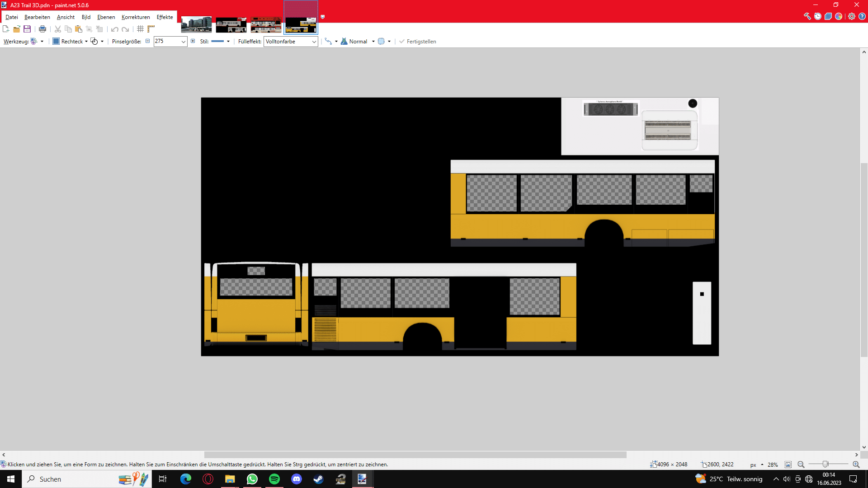Click the zoom level slider handle
The image size is (868, 488).
pos(825,465)
